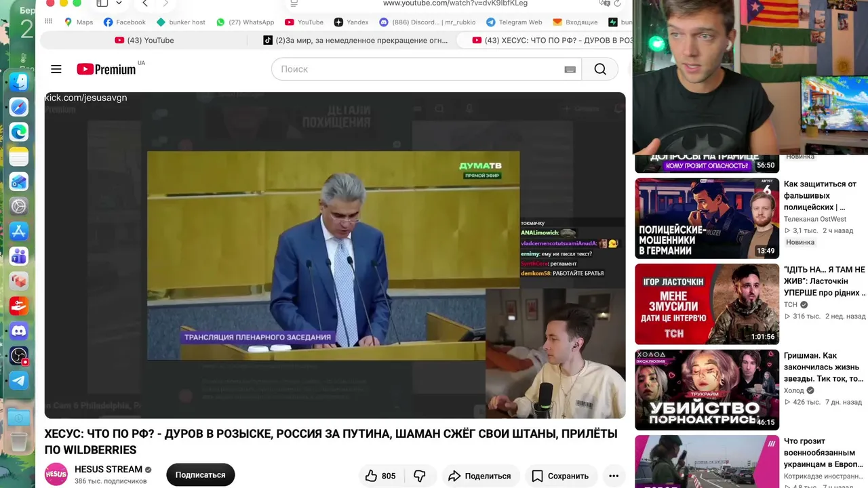Like the video with 805 likes

click(x=380, y=476)
